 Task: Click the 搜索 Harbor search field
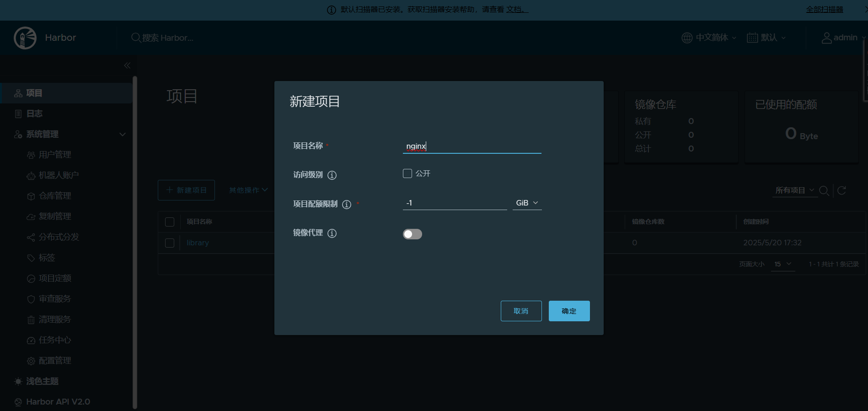(x=168, y=38)
